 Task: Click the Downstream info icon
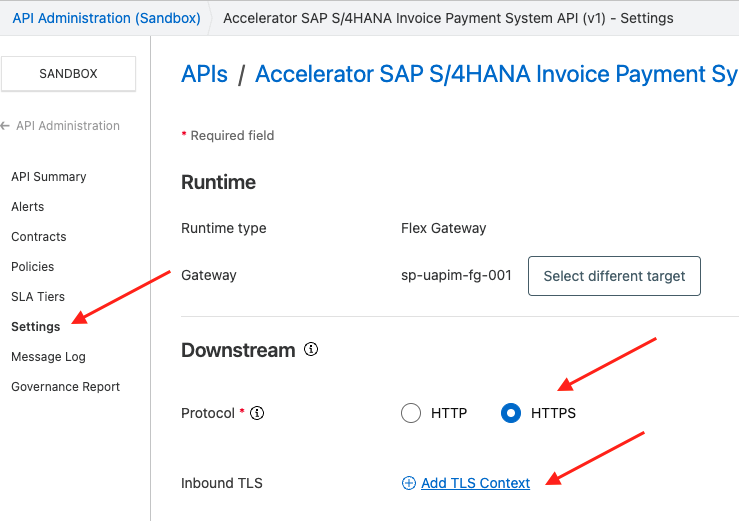point(311,349)
